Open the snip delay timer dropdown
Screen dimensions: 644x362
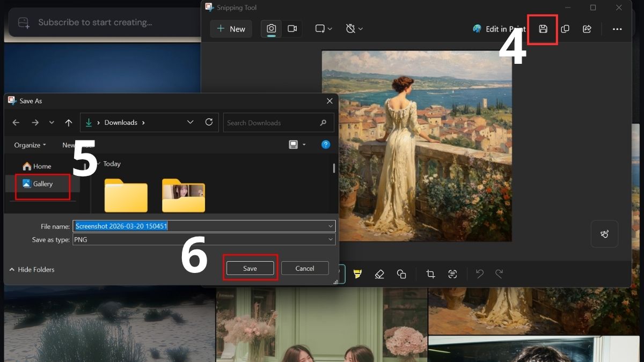pos(354,29)
